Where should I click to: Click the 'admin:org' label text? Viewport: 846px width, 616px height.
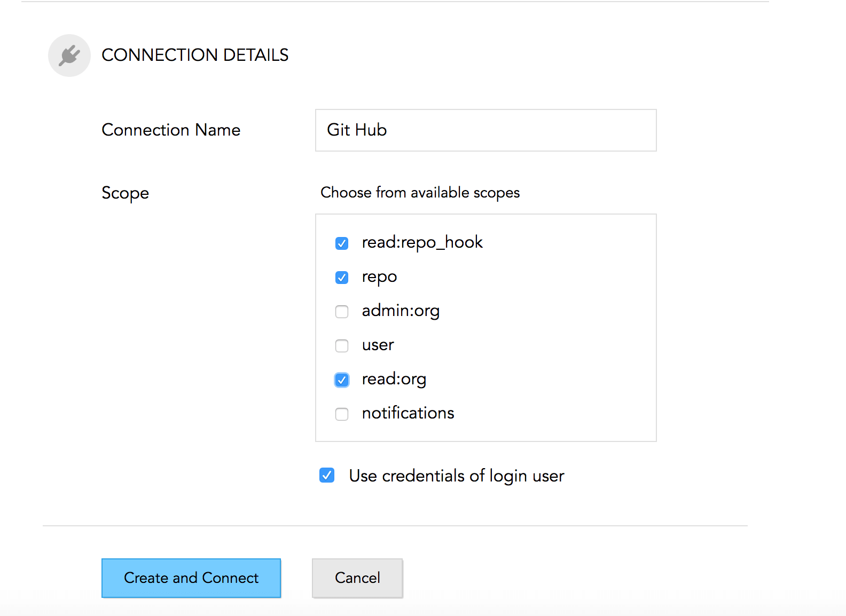[401, 311]
